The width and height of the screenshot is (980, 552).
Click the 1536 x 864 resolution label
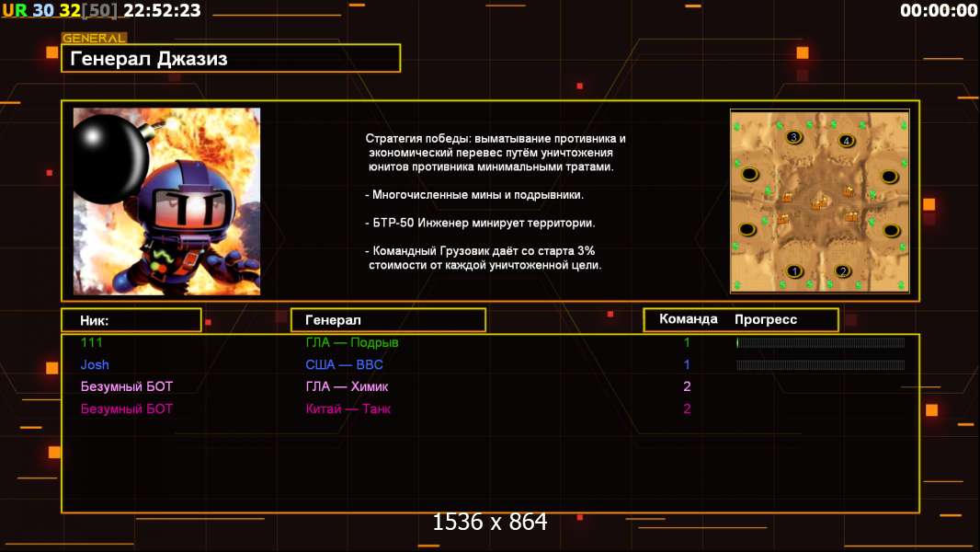(x=490, y=522)
